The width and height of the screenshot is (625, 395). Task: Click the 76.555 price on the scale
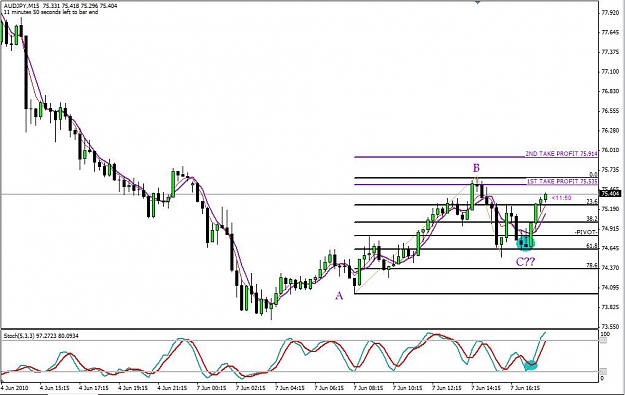tap(610, 111)
